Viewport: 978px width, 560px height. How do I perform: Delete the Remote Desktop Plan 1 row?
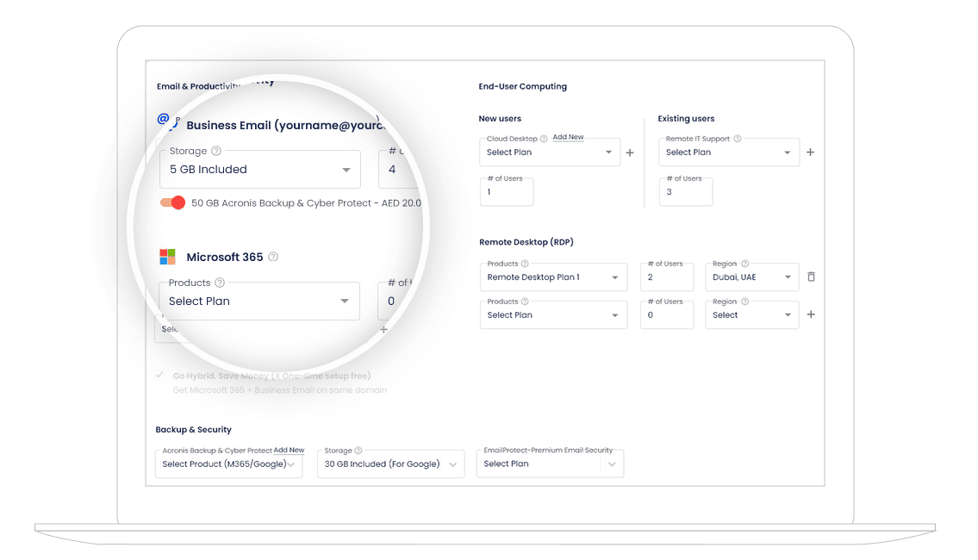(x=811, y=277)
